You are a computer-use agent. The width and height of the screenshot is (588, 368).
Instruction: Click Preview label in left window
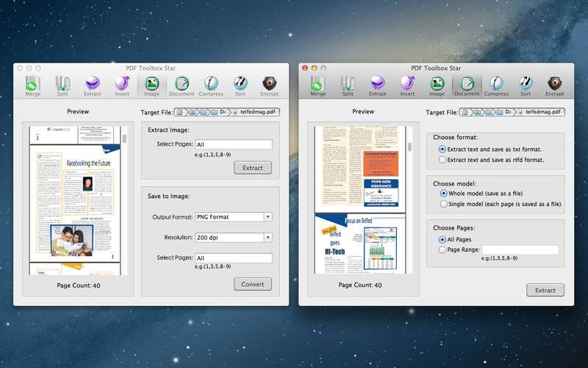(78, 112)
